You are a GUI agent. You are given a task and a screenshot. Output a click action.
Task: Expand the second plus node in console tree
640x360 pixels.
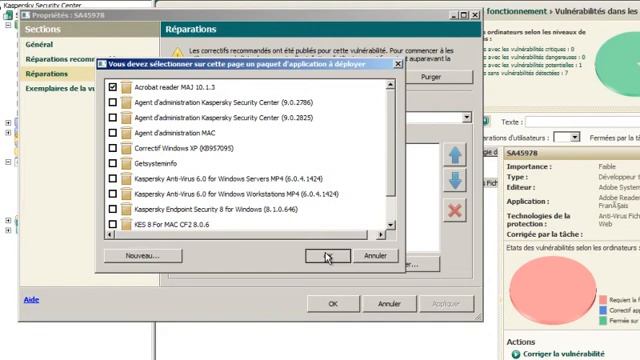click(x=8, y=133)
